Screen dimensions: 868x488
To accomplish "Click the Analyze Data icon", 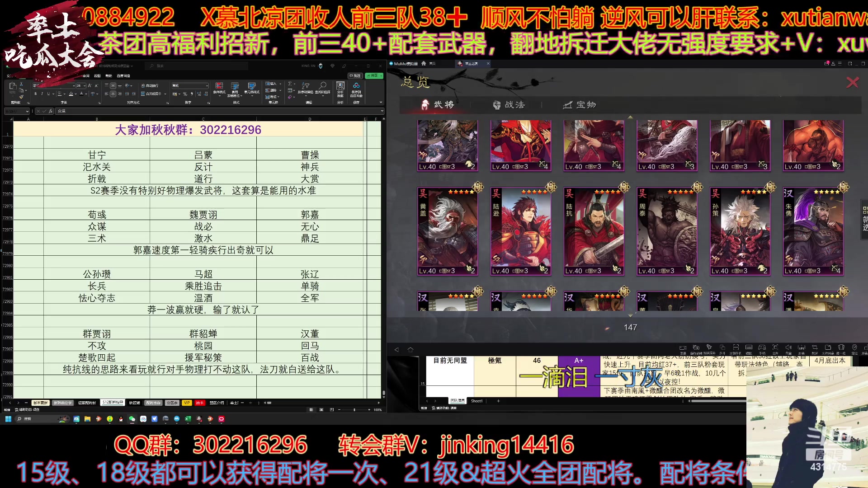I will 340,89.
